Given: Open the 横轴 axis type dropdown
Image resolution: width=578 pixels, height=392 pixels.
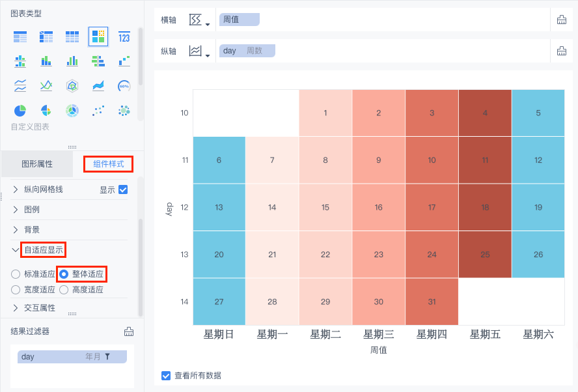Looking at the screenshot, I should [x=199, y=20].
